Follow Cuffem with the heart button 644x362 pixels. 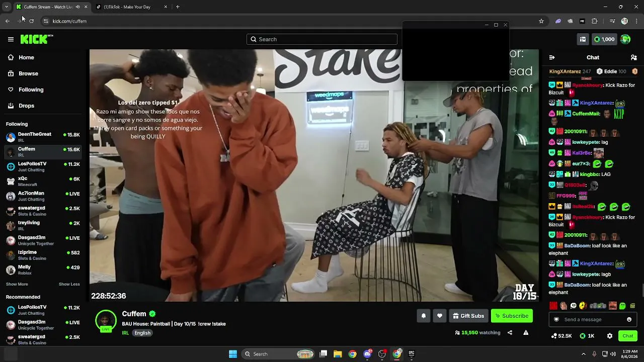(x=440, y=316)
